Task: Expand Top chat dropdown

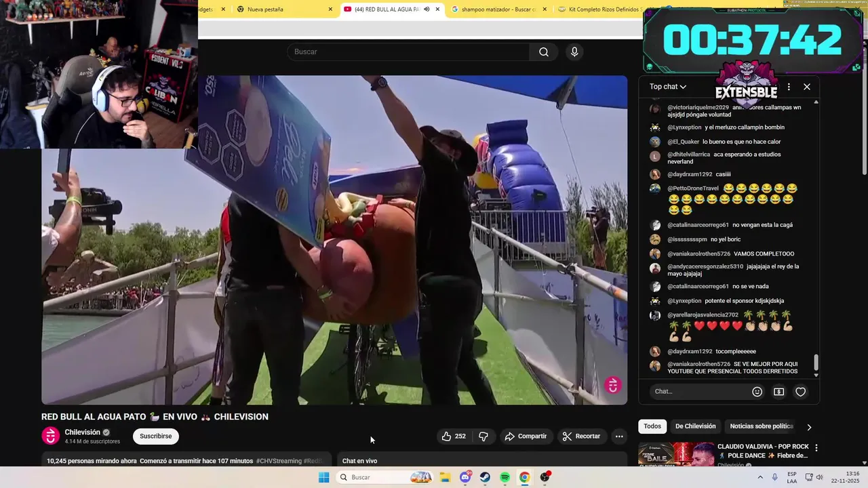Action: tap(668, 87)
